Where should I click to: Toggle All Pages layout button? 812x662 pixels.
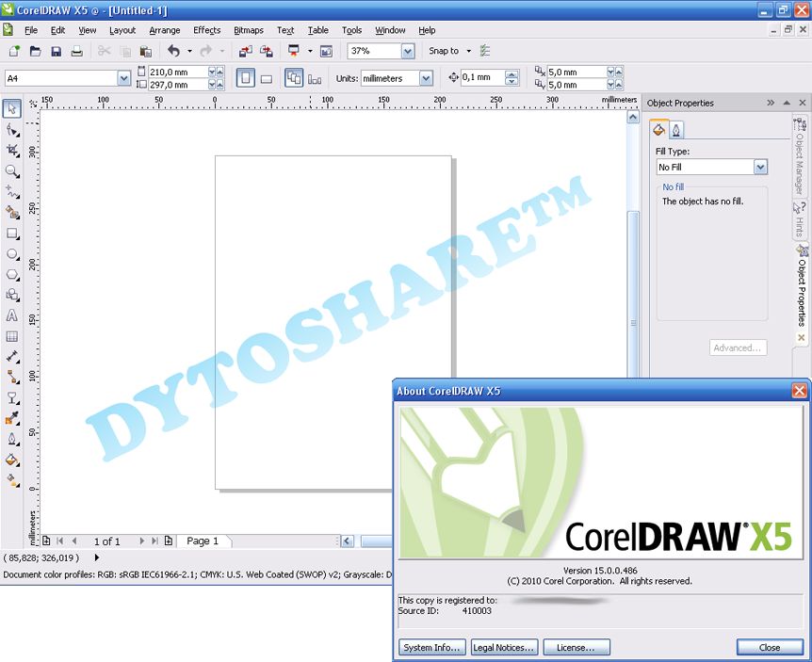point(294,78)
